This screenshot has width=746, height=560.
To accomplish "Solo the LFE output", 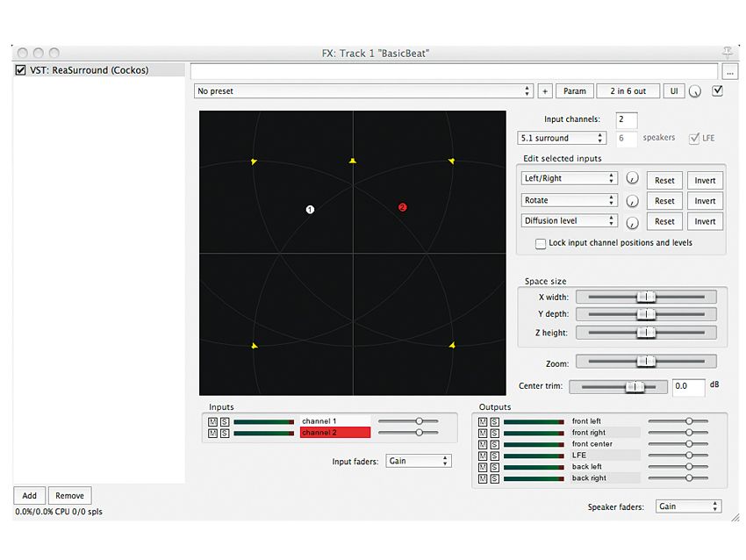I will pyautogui.click(x=494, y=456).
